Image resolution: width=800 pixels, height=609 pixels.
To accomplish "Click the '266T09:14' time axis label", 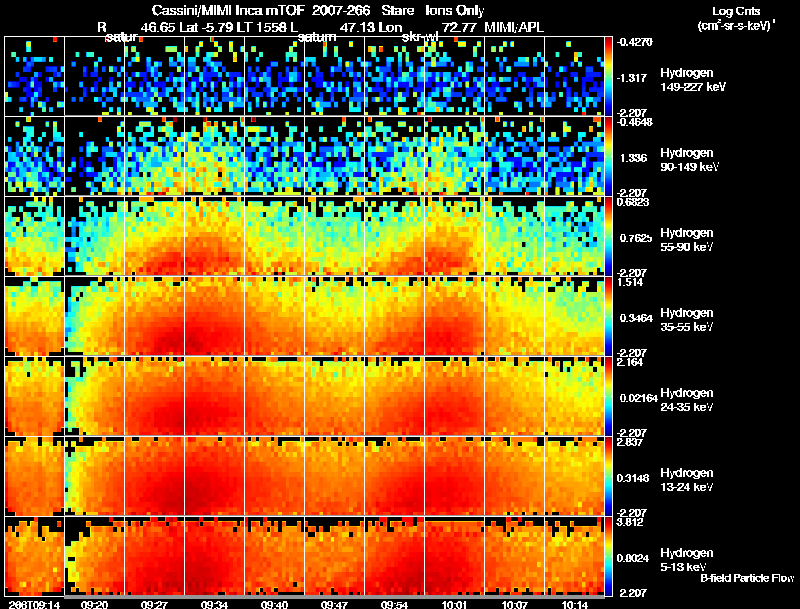I will [x=34, y=605].
